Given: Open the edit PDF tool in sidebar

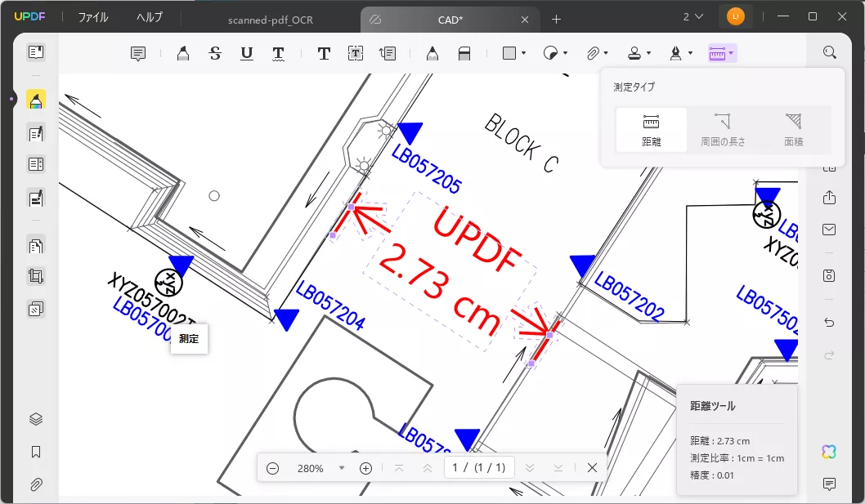Looking at the screenshot, I should click(36, 133).
